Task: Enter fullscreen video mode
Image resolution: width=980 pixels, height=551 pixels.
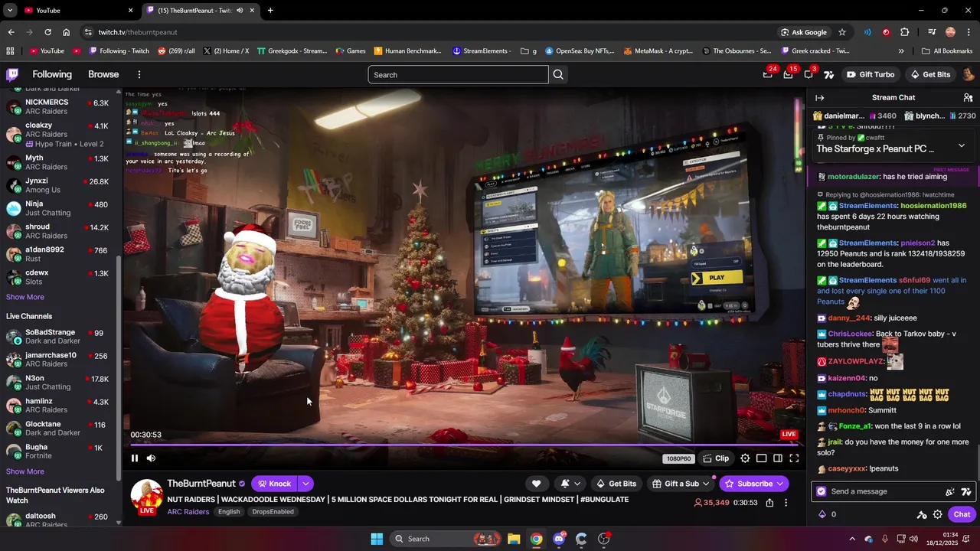Action: [x=794, y=458]
